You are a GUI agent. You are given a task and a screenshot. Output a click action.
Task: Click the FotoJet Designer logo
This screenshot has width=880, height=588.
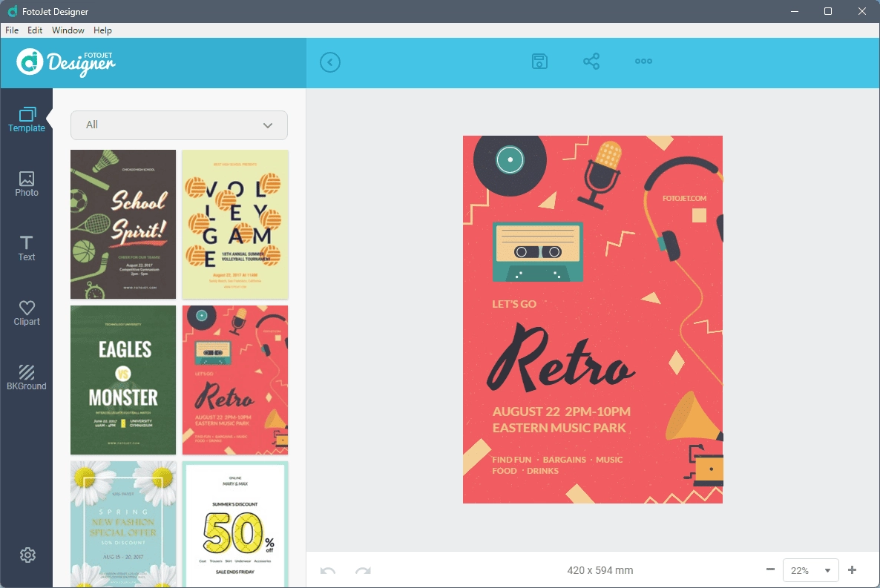(x=66, y=62)
